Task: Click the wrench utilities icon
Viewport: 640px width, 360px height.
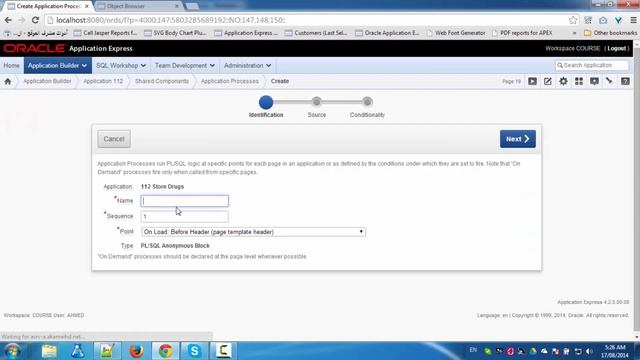Action: [609, 81]
